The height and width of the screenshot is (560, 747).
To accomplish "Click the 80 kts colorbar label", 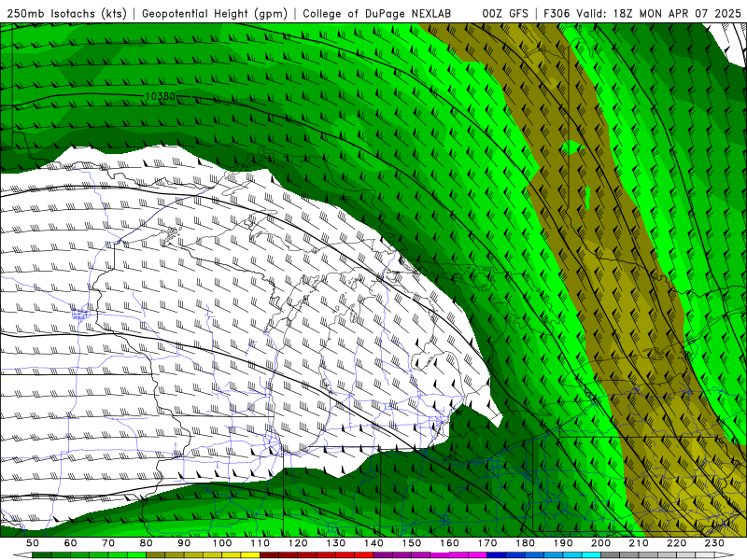I will 147,543.
